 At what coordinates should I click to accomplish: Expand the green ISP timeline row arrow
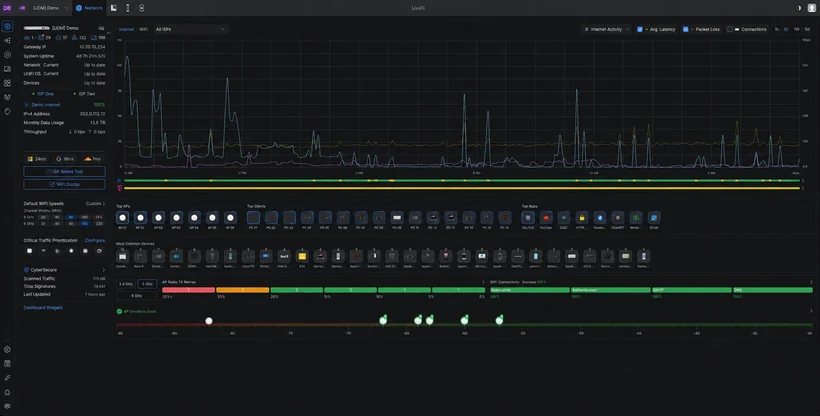[803, 181]
